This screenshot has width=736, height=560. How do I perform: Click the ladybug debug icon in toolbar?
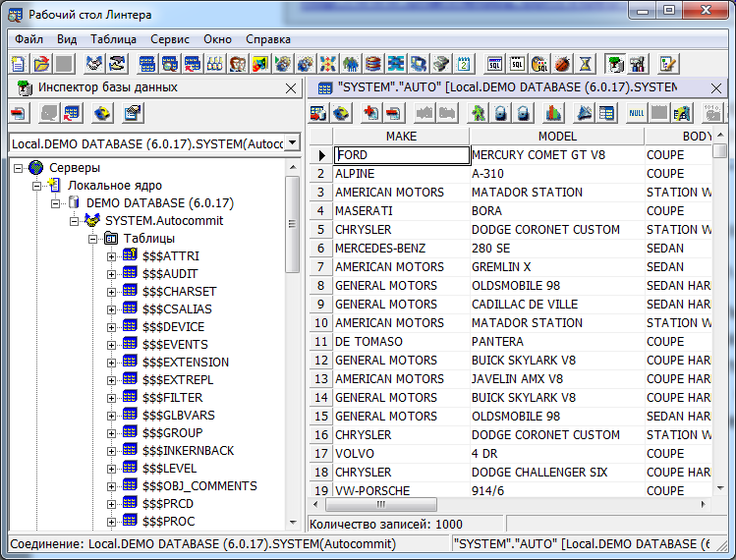563,64
